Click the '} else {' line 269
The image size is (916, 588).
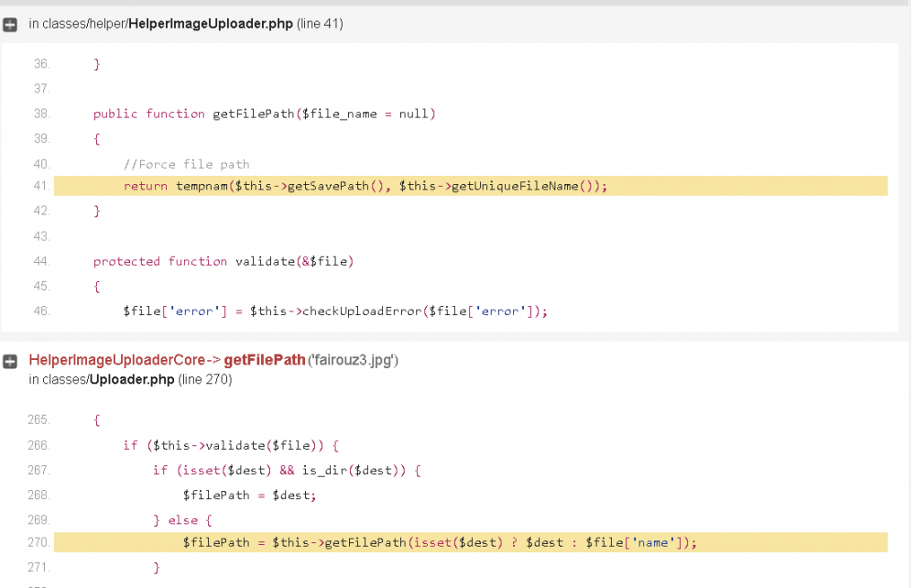pyautogui.click(x=183, y=520)
